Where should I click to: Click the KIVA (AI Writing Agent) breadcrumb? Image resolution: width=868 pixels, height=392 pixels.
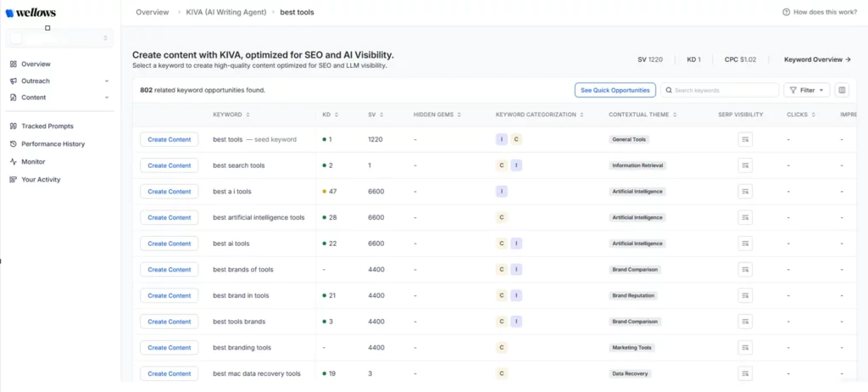(x=225, y=12)
